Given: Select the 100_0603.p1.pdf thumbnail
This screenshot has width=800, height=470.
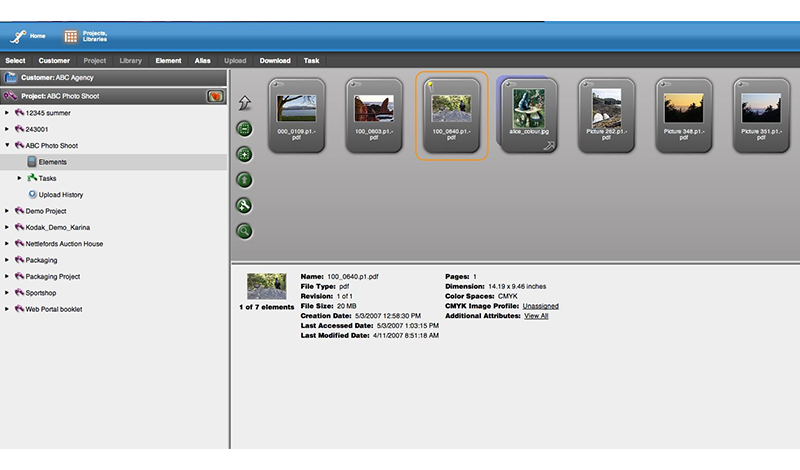Looking at the screenshot, I should click(374, 108).
